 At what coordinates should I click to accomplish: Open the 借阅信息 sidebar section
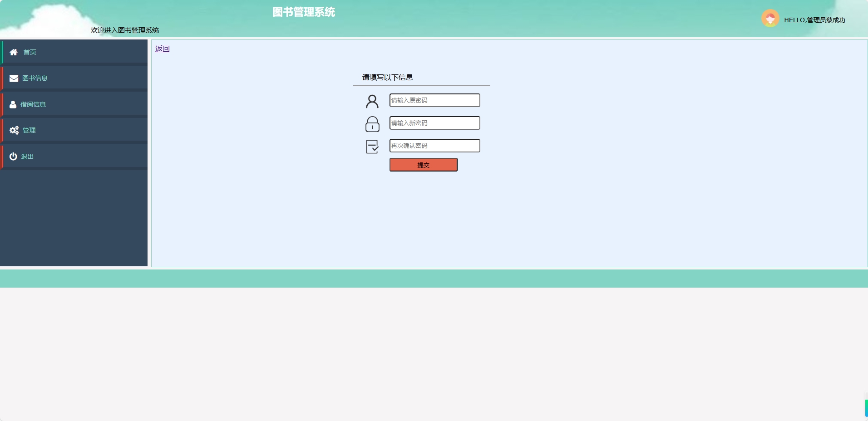coord(33,104)
